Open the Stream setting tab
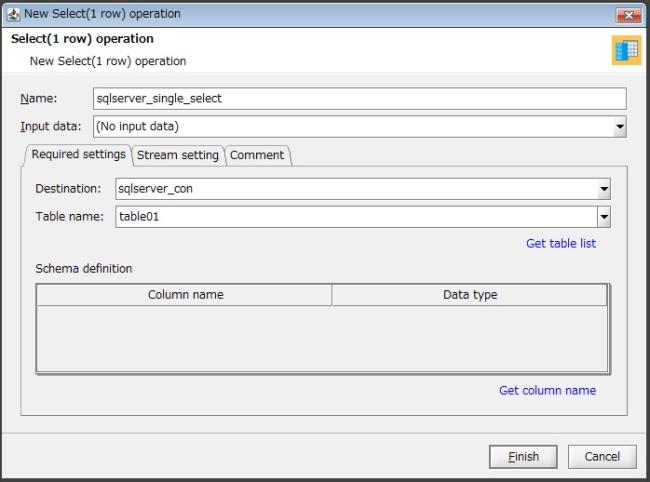Image resolution: width=650 pixels, height=482 pixels. [x=177, y=155]
